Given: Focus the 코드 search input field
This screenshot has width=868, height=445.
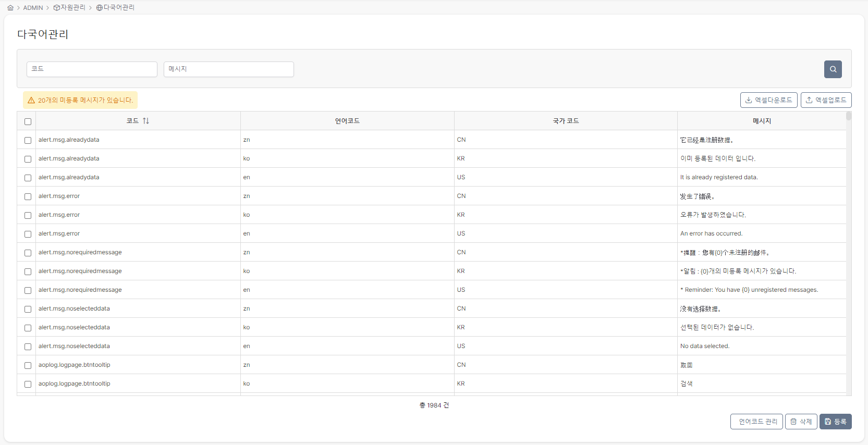Looking at the screenshot, I should tap(92, 69).
